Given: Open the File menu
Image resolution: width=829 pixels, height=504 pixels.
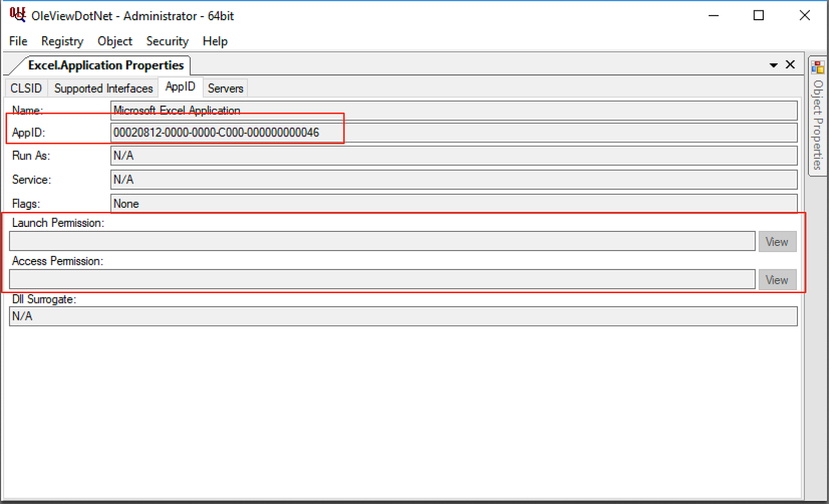Looking at the screenshot, I should 18,41.
